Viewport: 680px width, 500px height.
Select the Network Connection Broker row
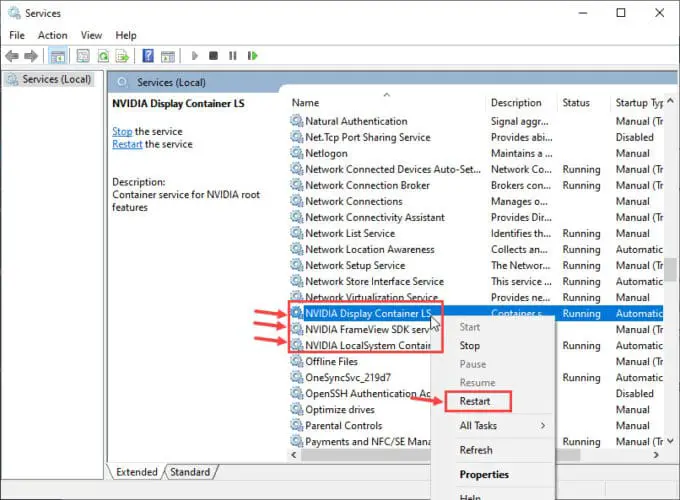point(476,185)
